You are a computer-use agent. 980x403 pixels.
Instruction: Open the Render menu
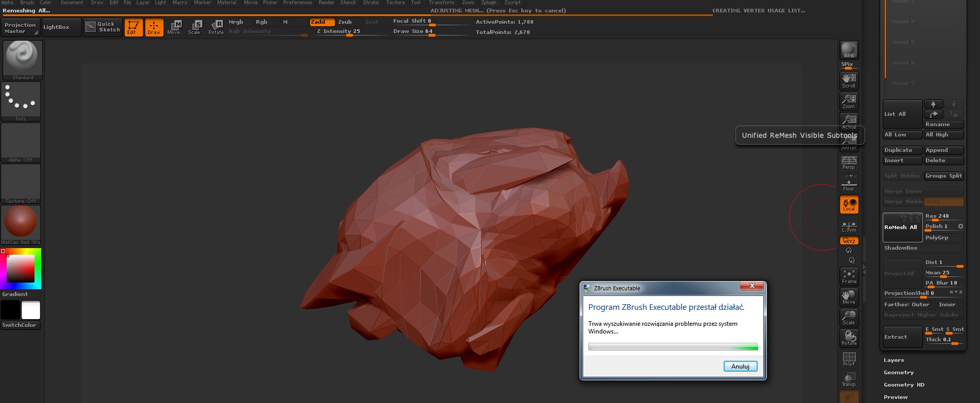[x=326, y=3]
